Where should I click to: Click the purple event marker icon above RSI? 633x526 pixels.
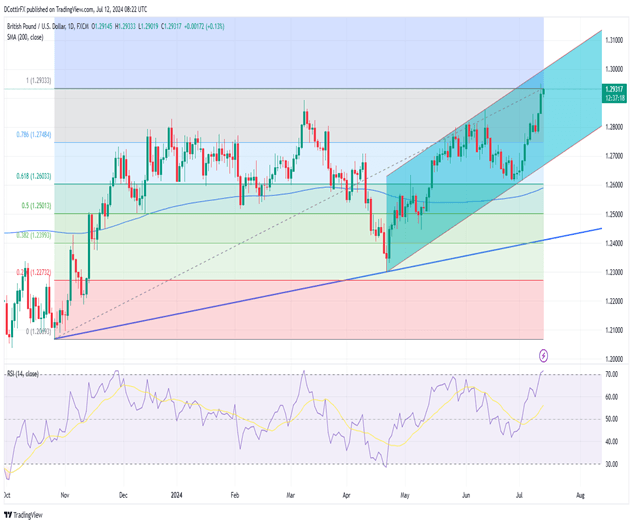coord(543,354)
